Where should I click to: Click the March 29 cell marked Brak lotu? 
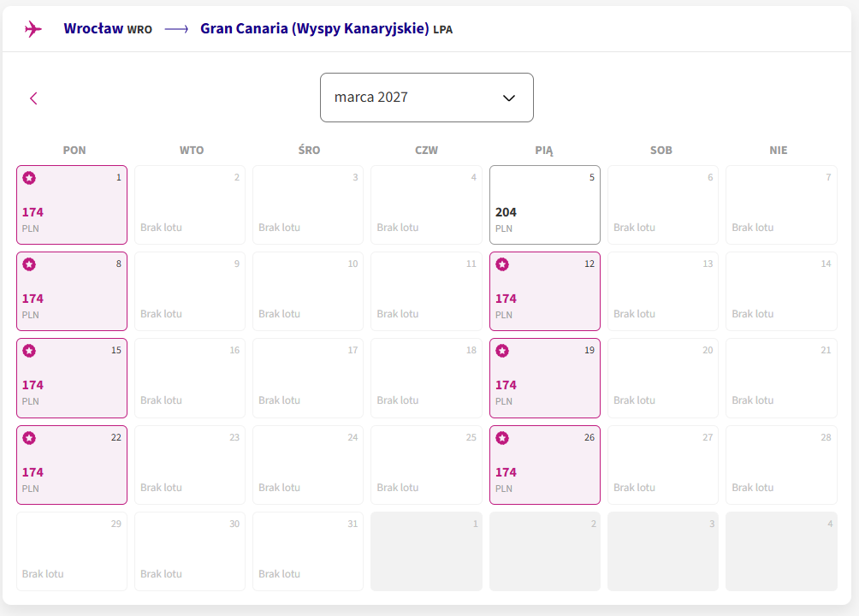pos(72,551)
